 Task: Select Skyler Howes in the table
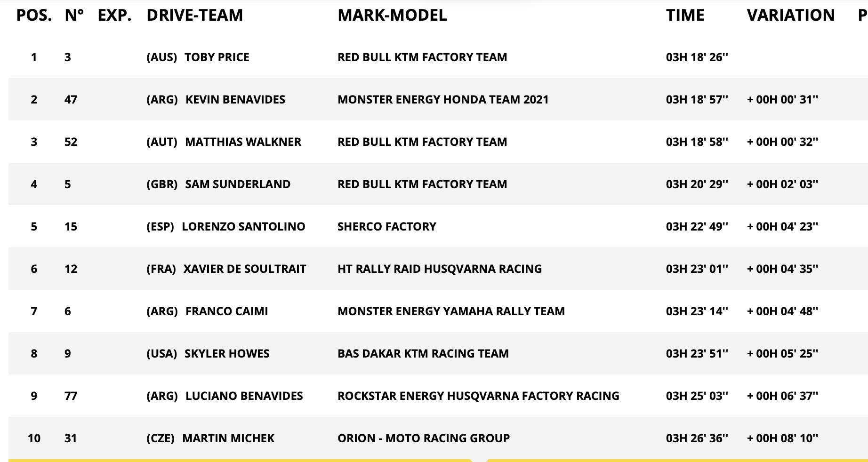click(226, 354)
